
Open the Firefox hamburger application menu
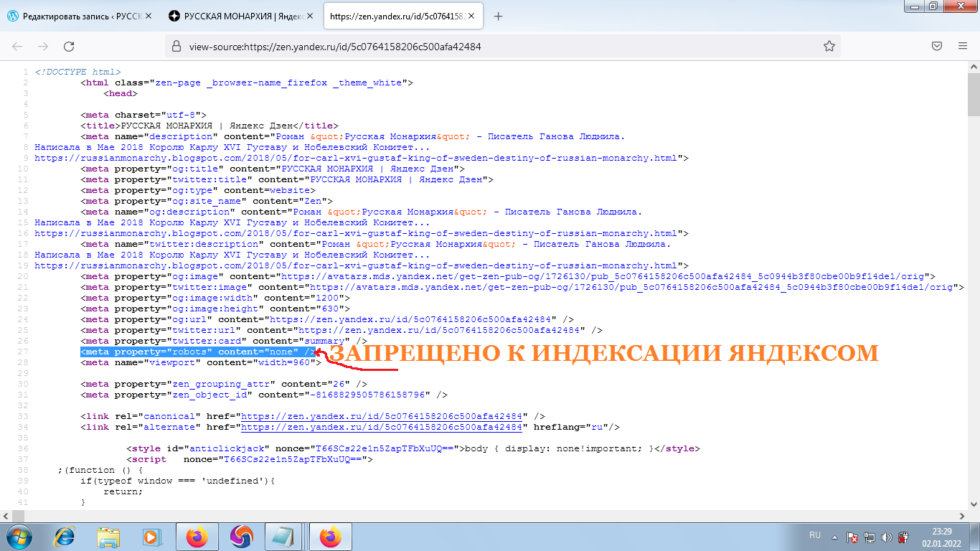(963, 47)
